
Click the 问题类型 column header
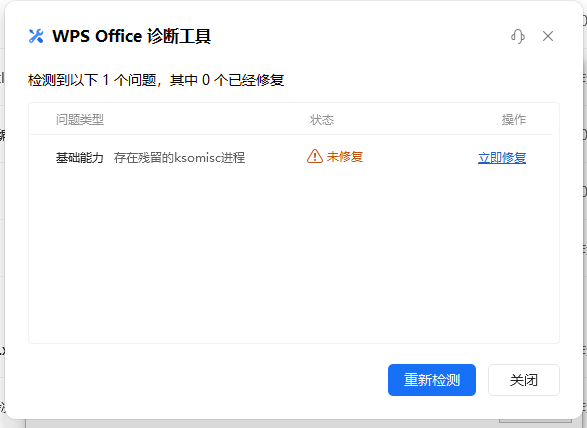tap(80, 120)
